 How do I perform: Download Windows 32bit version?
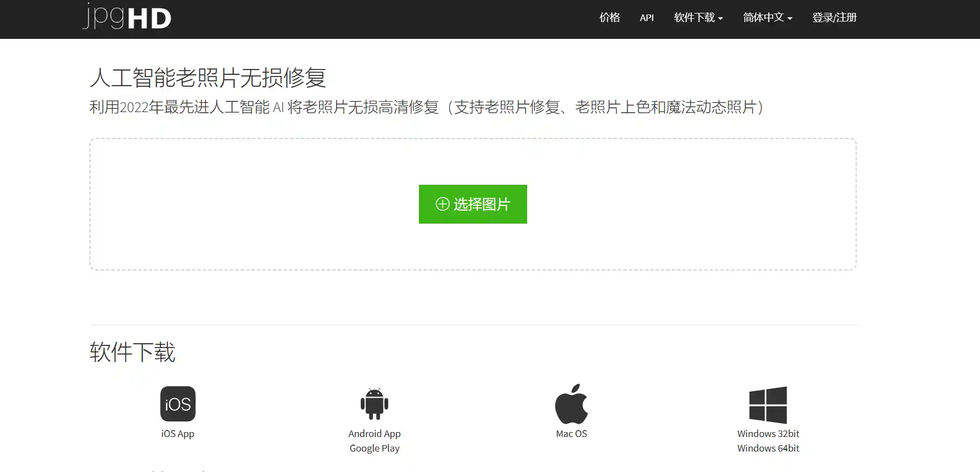pyautogui.click(x=768, y=434)
